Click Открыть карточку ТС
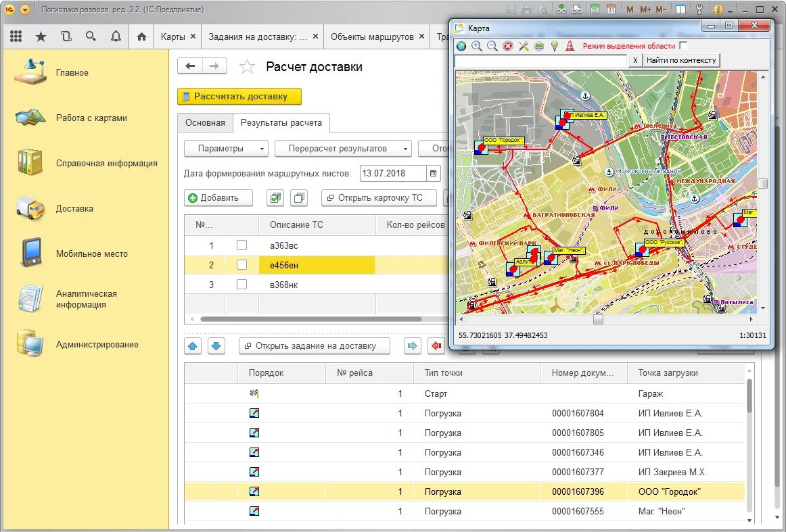This screenshot has width=786, height=532. pyautogui.click(x=379, y=198)
